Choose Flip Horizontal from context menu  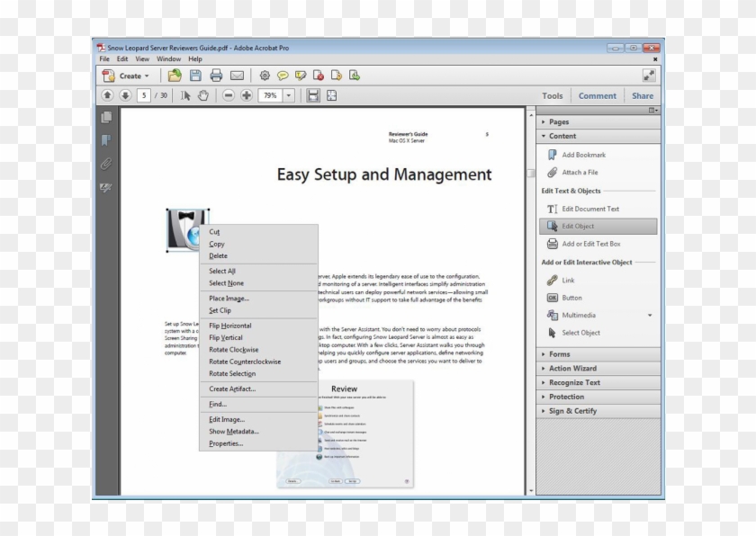pos(259,326)
